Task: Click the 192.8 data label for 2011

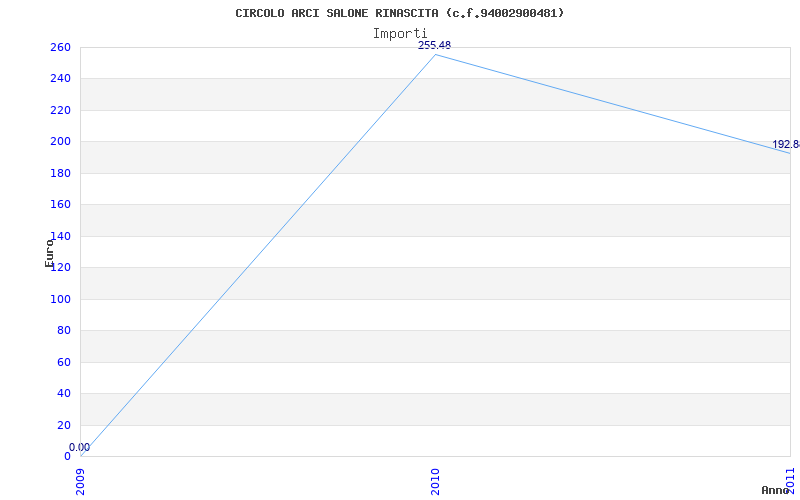Action: coord(786,144)
